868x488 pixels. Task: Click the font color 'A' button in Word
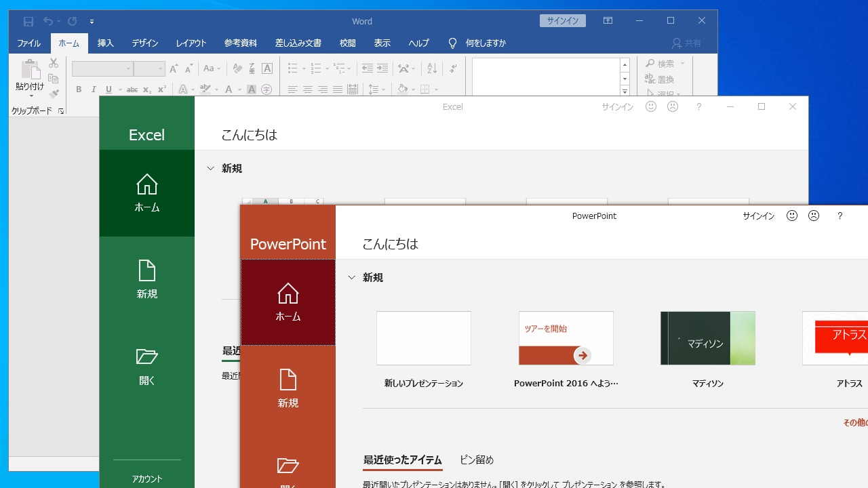coord(229,89)
